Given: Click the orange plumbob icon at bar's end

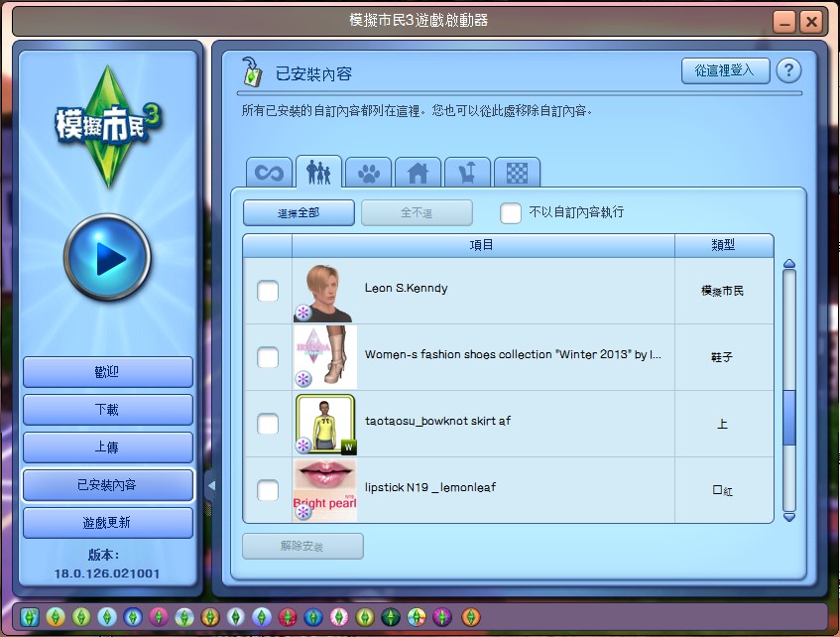Looking at the screenshot, I should [x=471, y=617].
